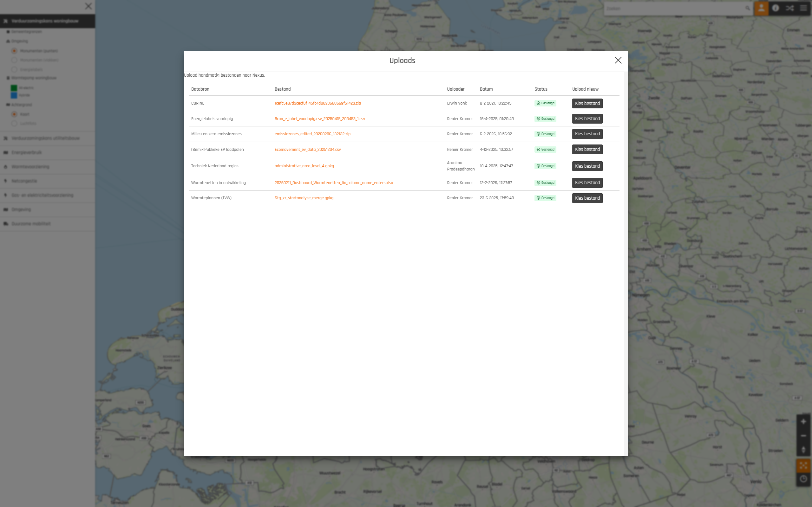Click the green All-electric legend swatch
The image size is (812, 507).
14,88
